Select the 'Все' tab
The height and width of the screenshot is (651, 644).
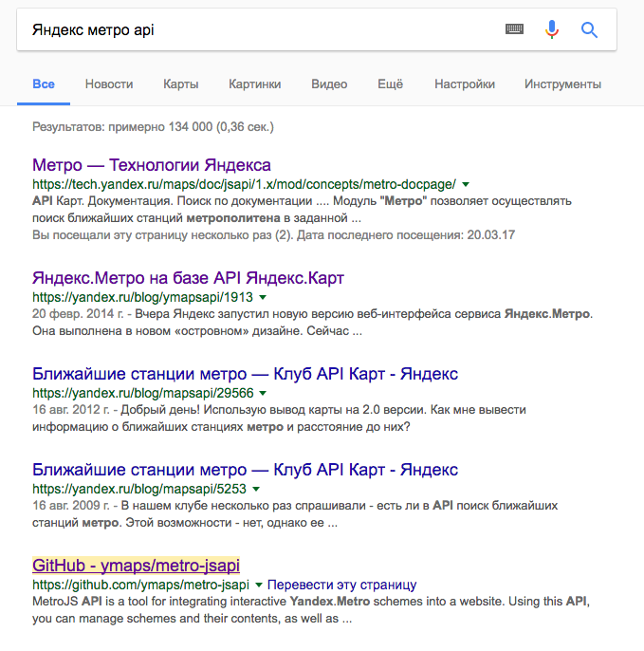pyautogui.click(x=44, y=84)
